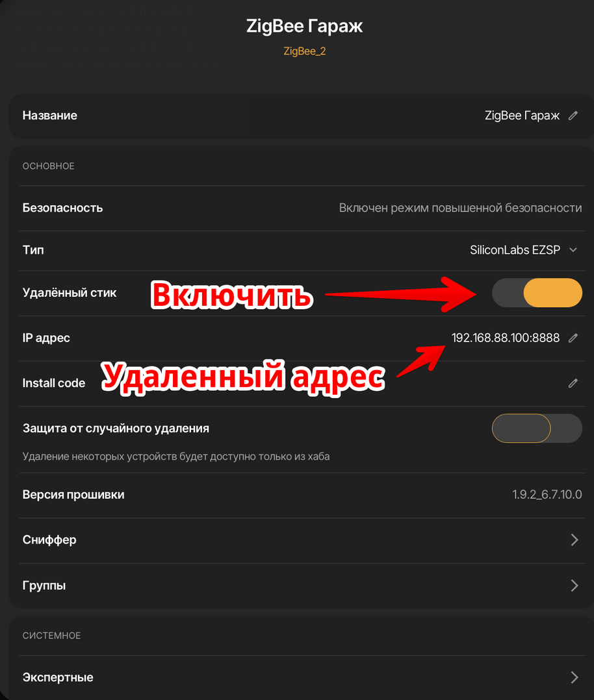Enable Защита от случайного удаления switch
Viewport: 594px width, 700px height.
[537, 428]
